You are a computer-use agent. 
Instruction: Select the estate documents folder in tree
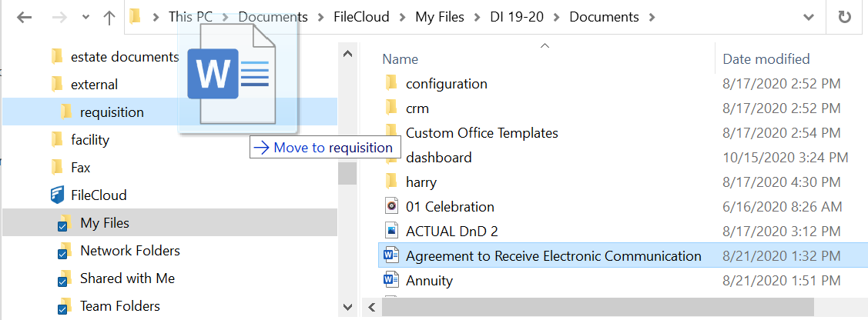pos(124,56)
